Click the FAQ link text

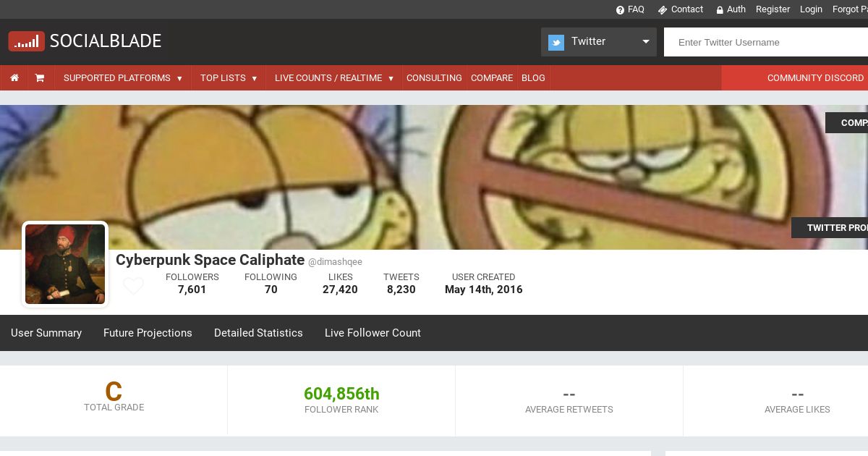click(636, 9)
